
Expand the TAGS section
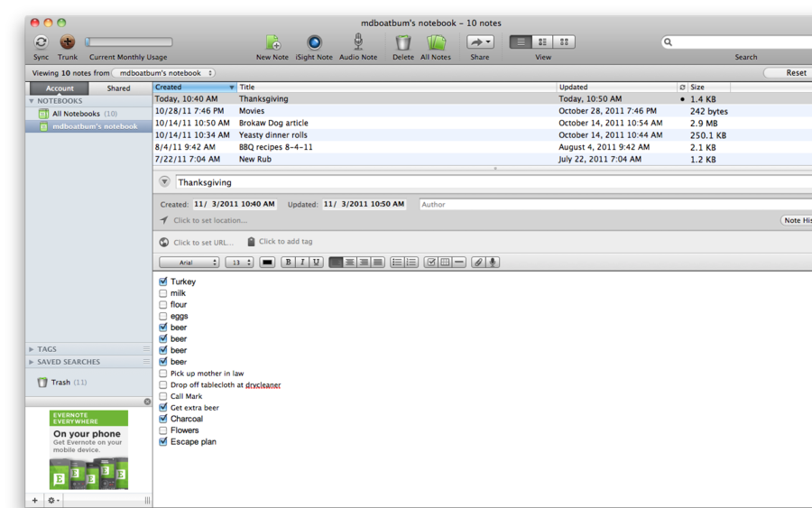pyautogui.click(x=32, y=349)
